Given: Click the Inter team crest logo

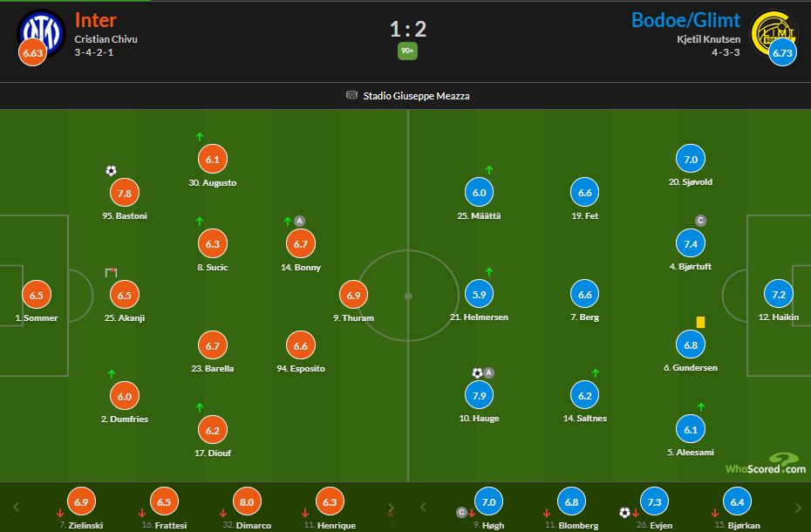Looking at the screenshot, I should tap(42, 31).
